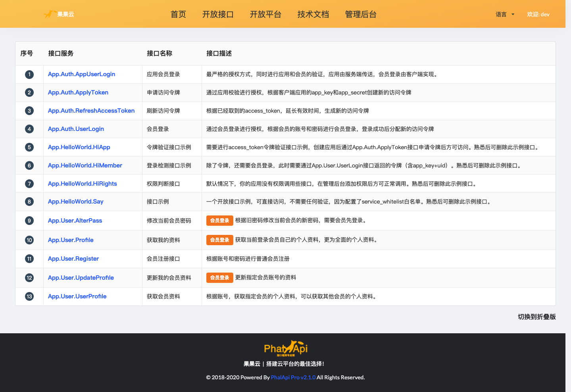Click 会员登录 badge in App.User.Profile row
Viewport: 571px width, 392px height.
click(x=219, y=240)
